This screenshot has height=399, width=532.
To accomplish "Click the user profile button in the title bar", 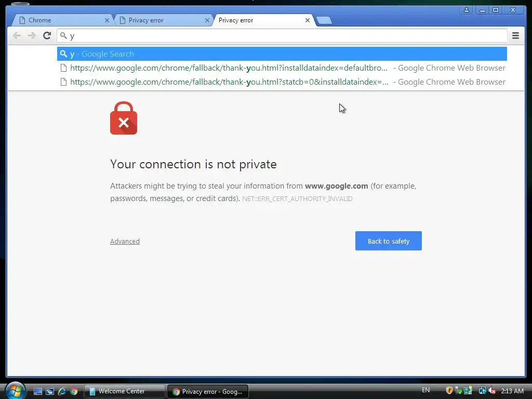I will pyautogui.click(x=467, y=10).
